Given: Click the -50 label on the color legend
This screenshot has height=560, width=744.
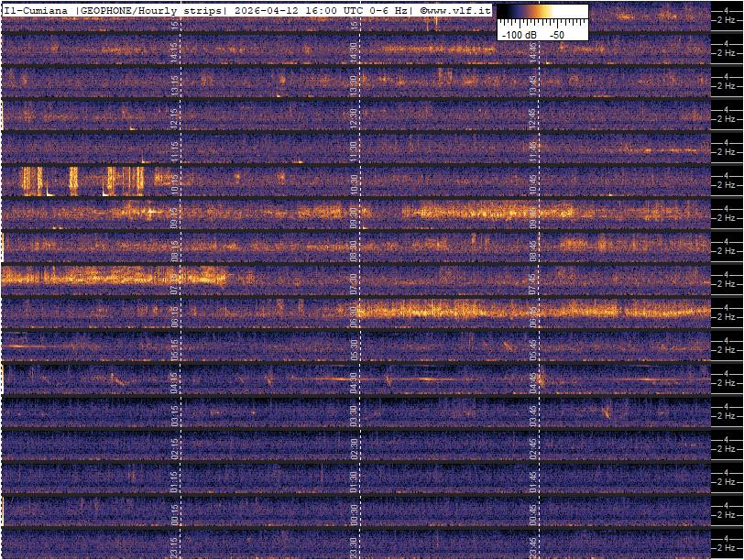Looking at the screenshot, I should coord(556,34).
